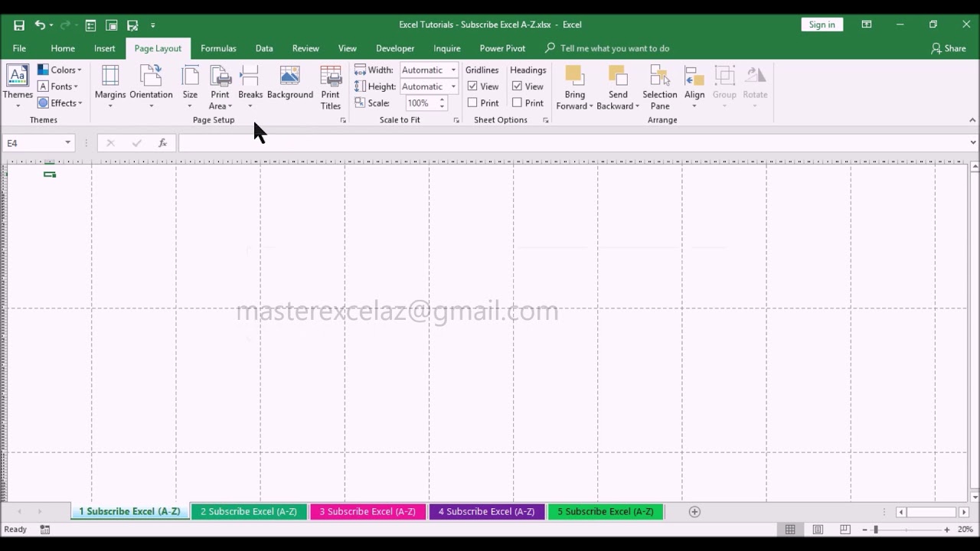Viewport: 980px width, 551px height.
Task: Open the Selection Pane
Action: pos(660,87)
